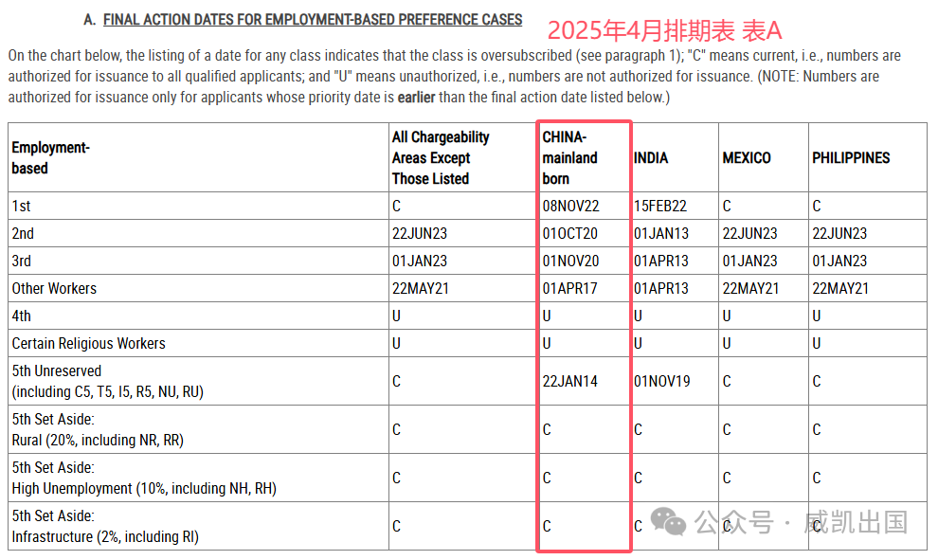Click the 'C' for All Chargeability Infrastructure
Image resolution: width=938 pixels, height=560 pixels.
click(x=396, y=527)
